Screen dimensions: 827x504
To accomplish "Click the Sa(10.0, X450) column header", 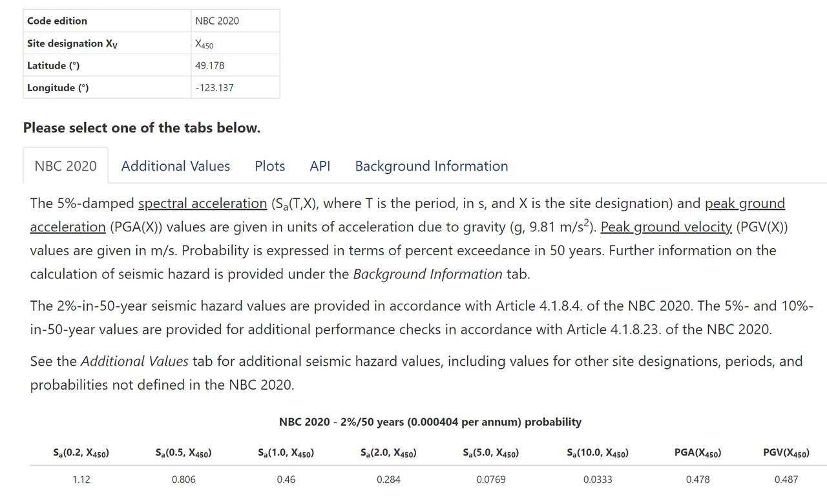I will click(x=598, y=454).
